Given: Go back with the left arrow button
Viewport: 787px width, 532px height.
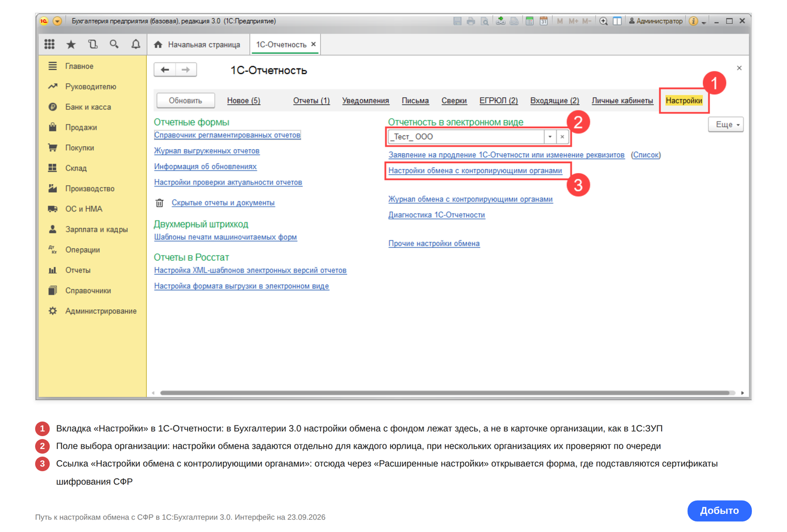Looking at the screenshot, I should (x=165, y=70).
